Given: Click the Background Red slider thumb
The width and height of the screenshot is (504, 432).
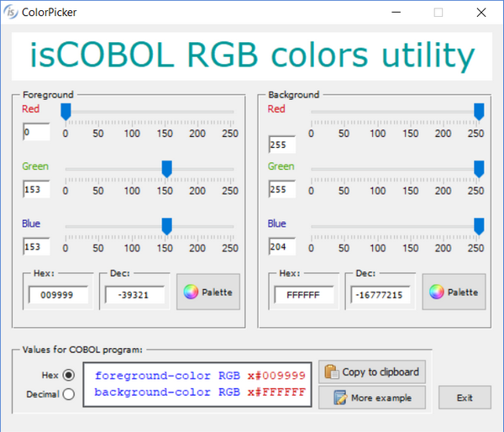Looking at the screenshot, I should coord(479,112).
